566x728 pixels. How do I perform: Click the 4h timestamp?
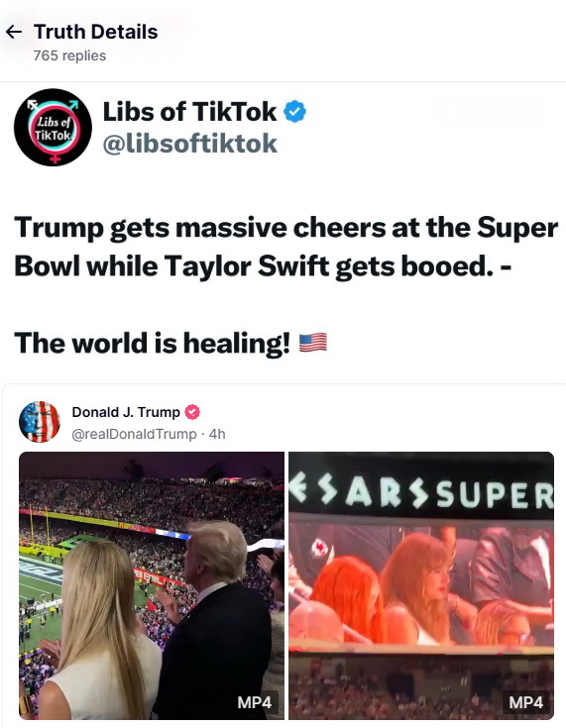click(217, 434)
